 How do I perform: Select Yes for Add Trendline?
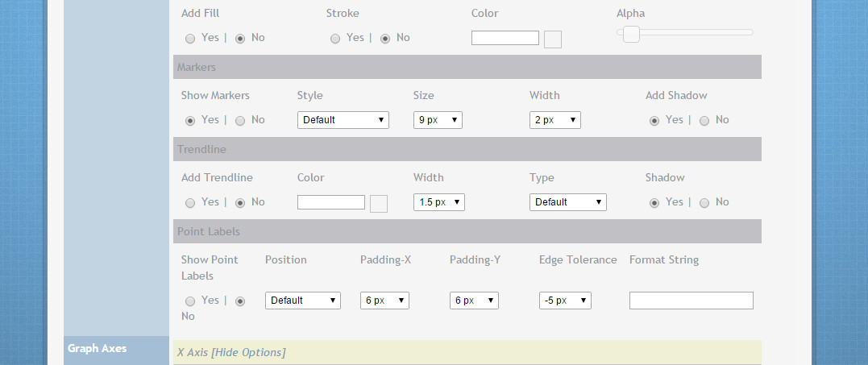190,202
